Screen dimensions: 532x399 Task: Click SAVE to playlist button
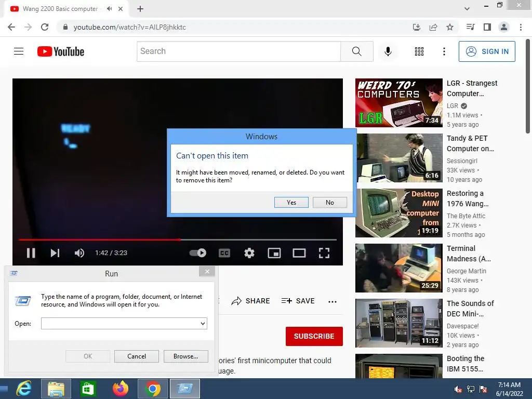[x=298, y=301]
